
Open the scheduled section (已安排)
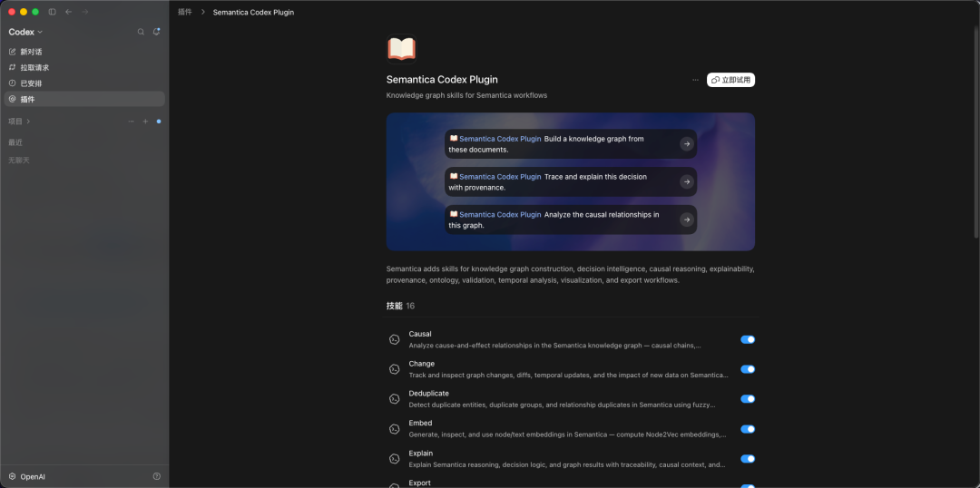click(84, 83)
